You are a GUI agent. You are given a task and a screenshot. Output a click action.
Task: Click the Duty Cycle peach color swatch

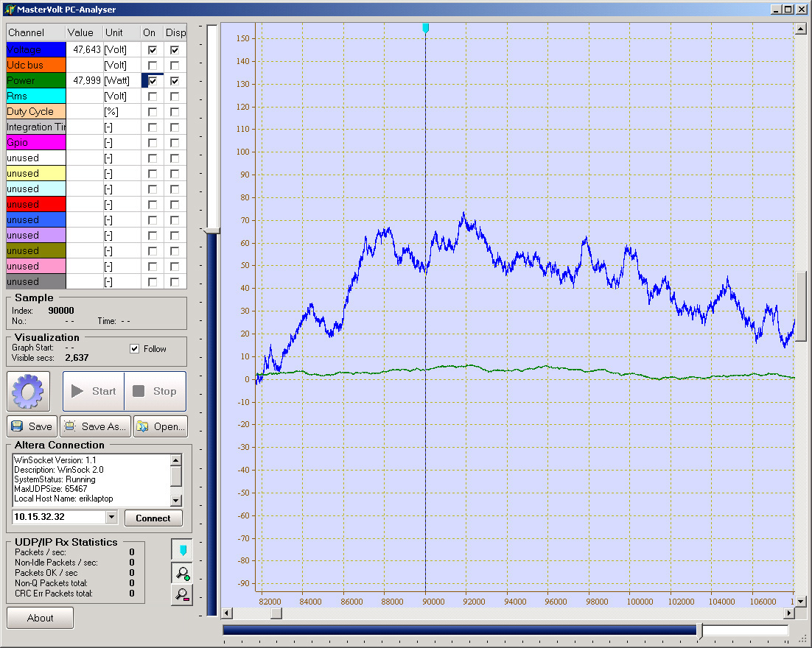pos(35,112)
